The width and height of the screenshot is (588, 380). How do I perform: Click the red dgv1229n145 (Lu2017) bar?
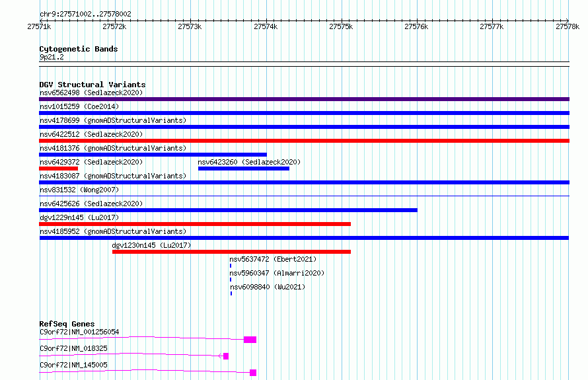[x=195, y=224]
